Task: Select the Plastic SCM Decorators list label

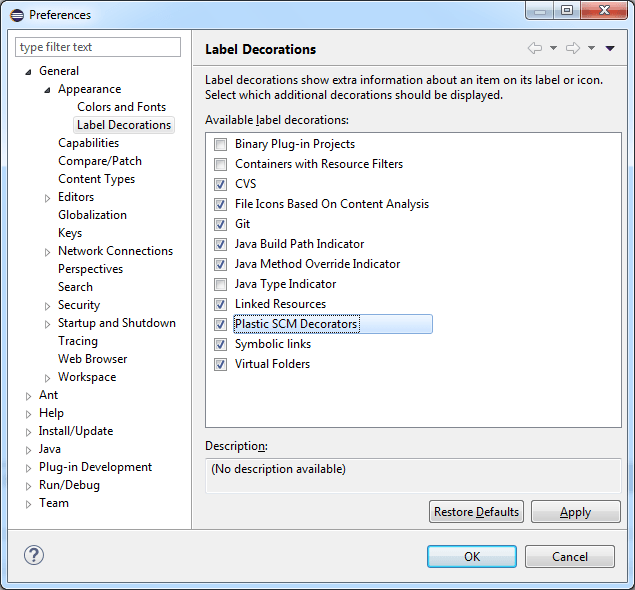Action: (x=296, y=324)
